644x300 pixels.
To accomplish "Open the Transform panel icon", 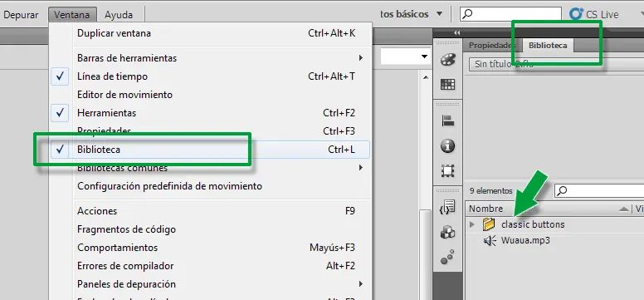I will coord(447,170).
